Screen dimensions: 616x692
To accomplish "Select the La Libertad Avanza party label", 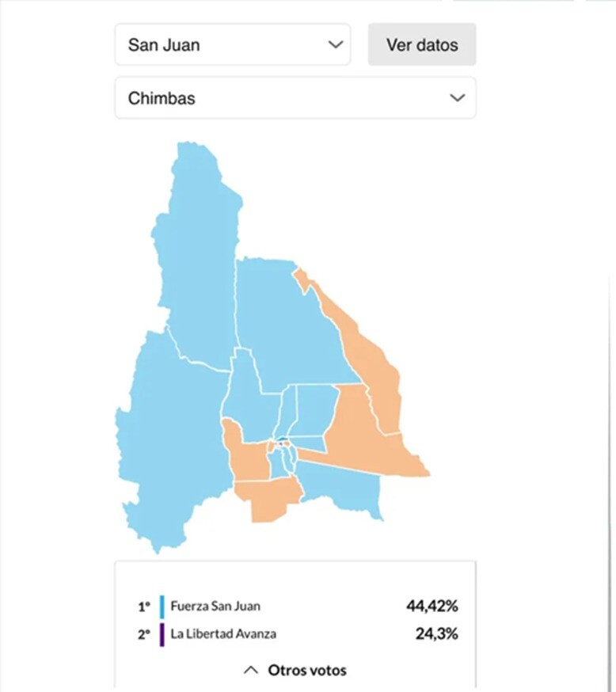I will (223, 633).
